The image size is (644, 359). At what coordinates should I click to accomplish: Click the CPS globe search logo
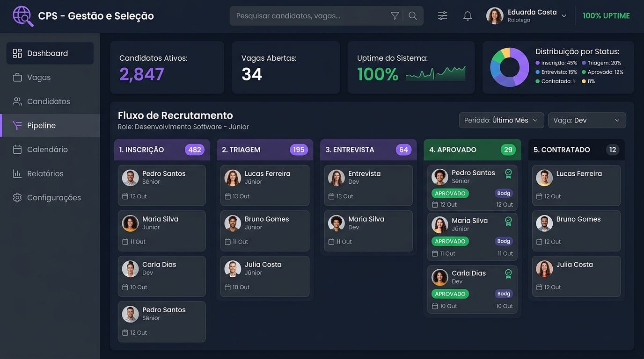pyautogui.click(x=23, y=16)
